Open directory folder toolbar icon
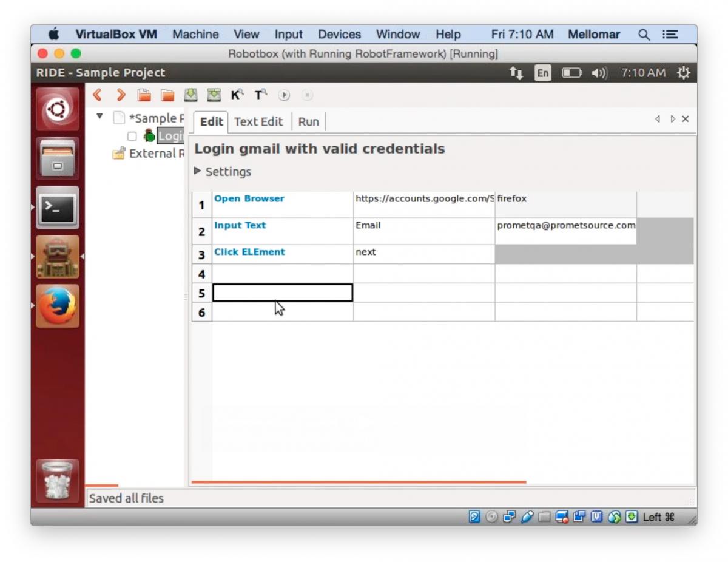Image resolution: width=728 pixels, height=562 pixels. tap(167, 95)
